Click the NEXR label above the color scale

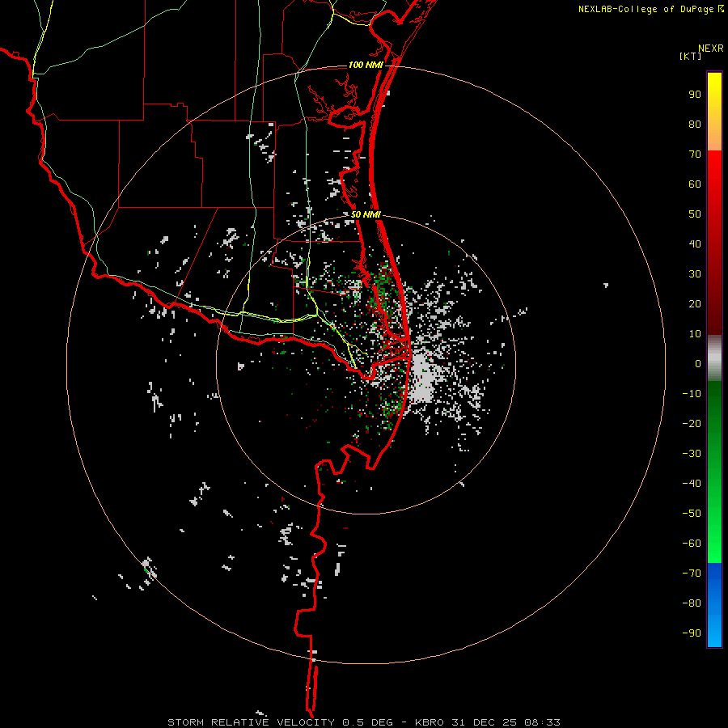[711, 49]
